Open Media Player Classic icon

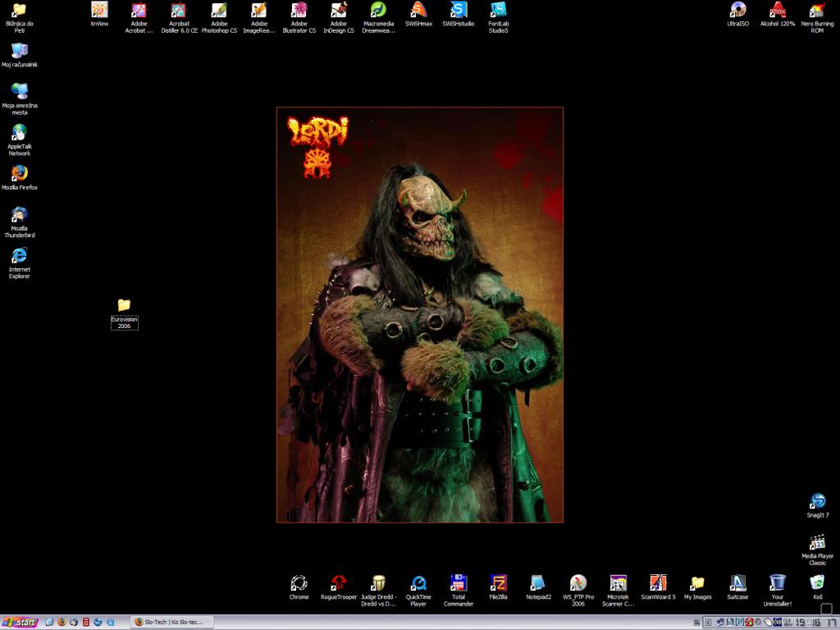coord(818,550)
